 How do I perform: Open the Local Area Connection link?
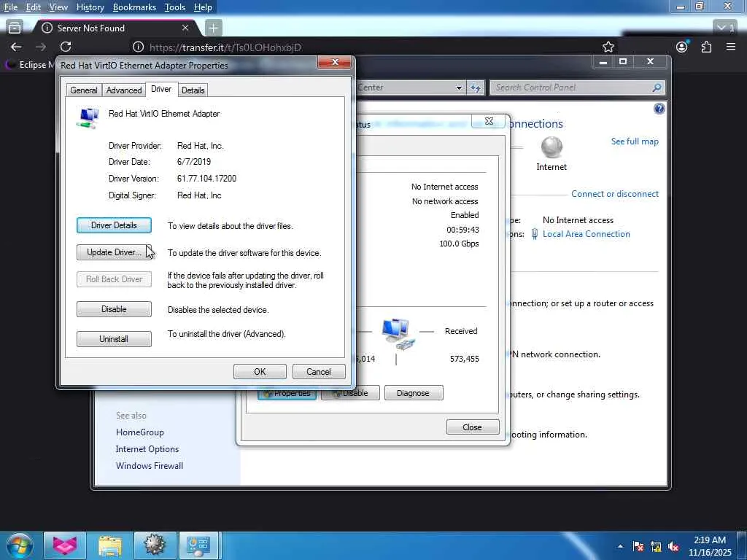point(586,234)
